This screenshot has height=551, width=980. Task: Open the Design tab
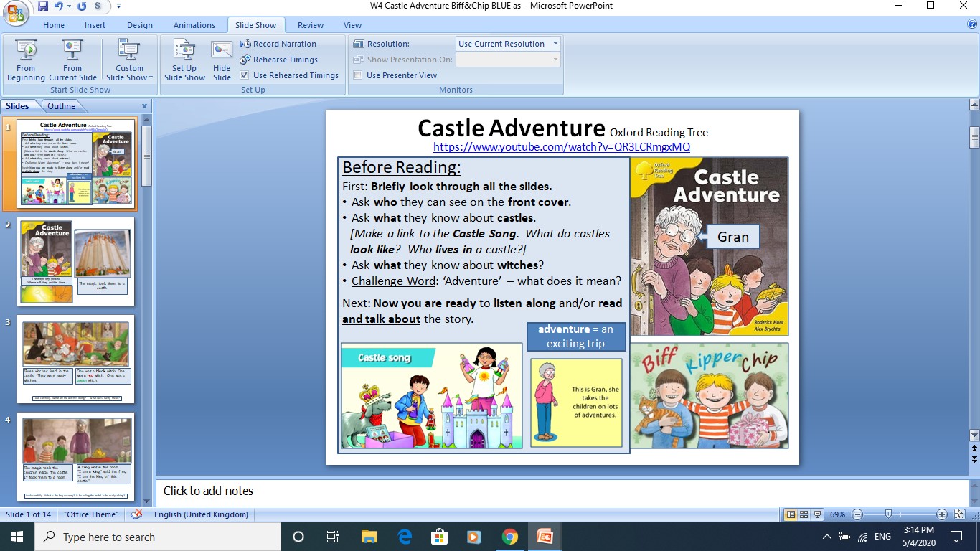(140, 25)
